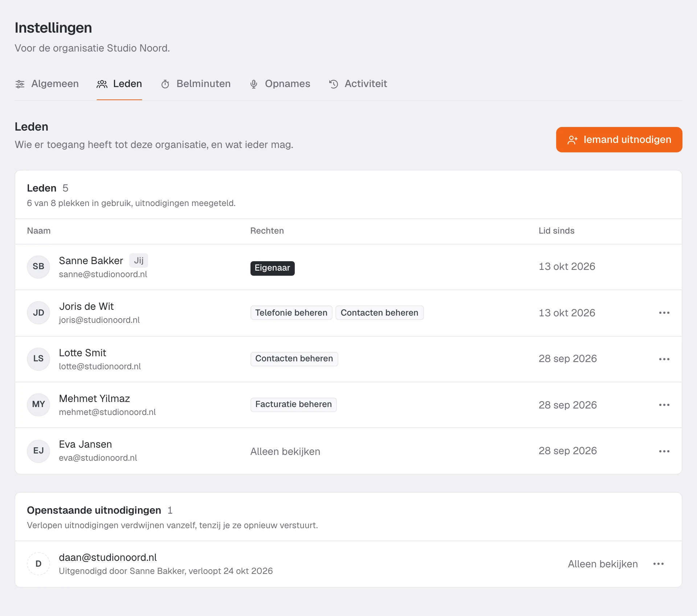This screenshot has height=616, width=697.
Task: Click the JD avatar of Joris de Wit
Action: click(x=38, y=313)
